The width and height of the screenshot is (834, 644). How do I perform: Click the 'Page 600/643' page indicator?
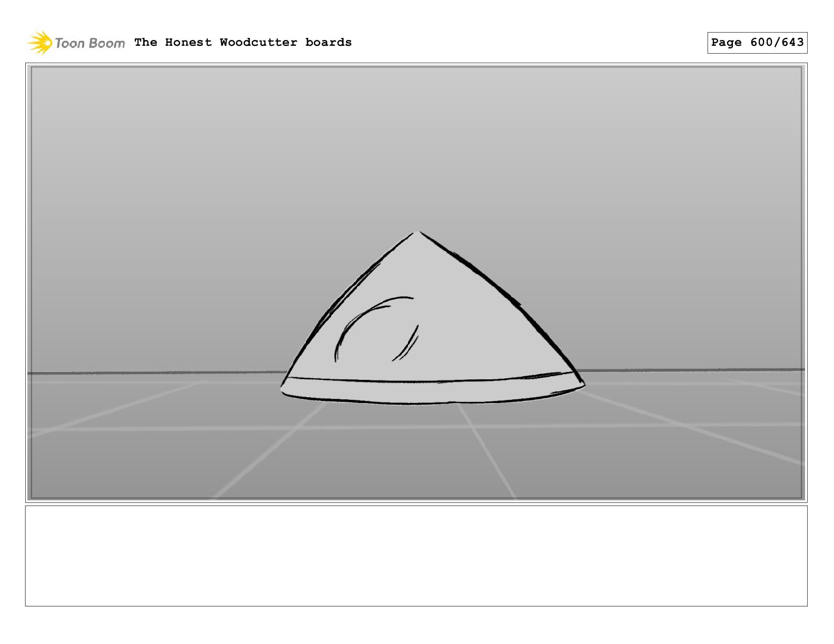pyautogui.click(x=757, y=43)
